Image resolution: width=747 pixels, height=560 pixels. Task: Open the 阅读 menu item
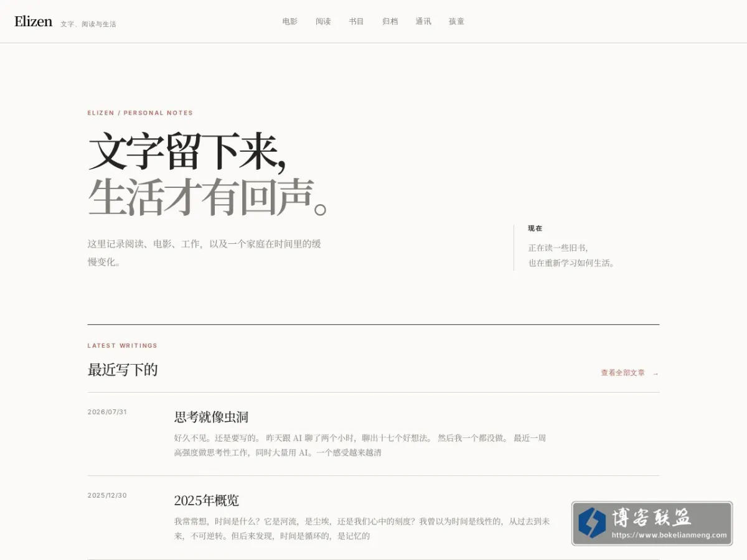(323, 21)
